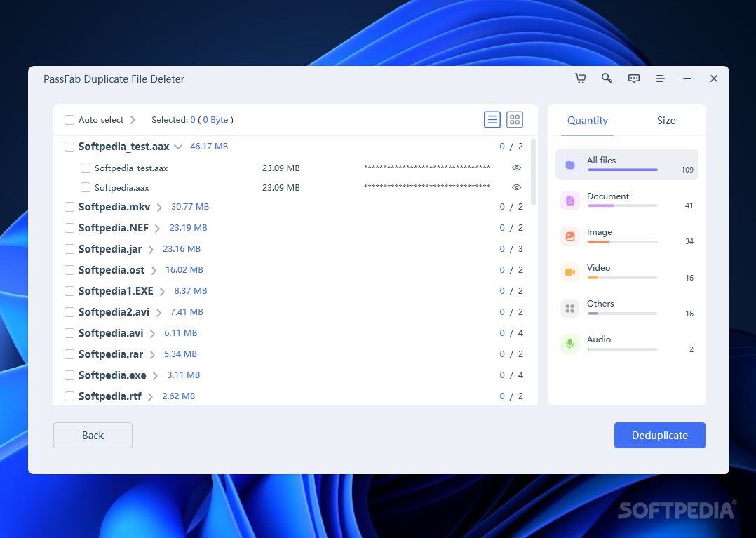
Task: Tick the Softpedia.mkv group checkbox
Action: [69, 207]
